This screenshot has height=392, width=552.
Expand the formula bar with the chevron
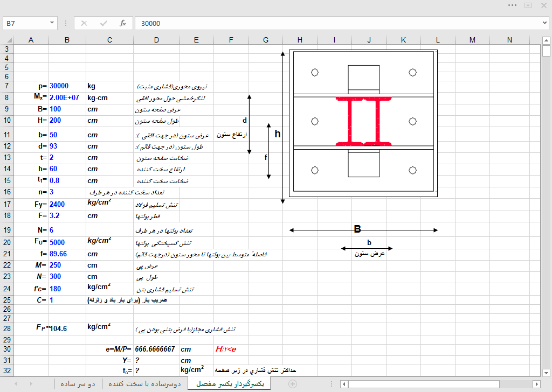[545, 23]
